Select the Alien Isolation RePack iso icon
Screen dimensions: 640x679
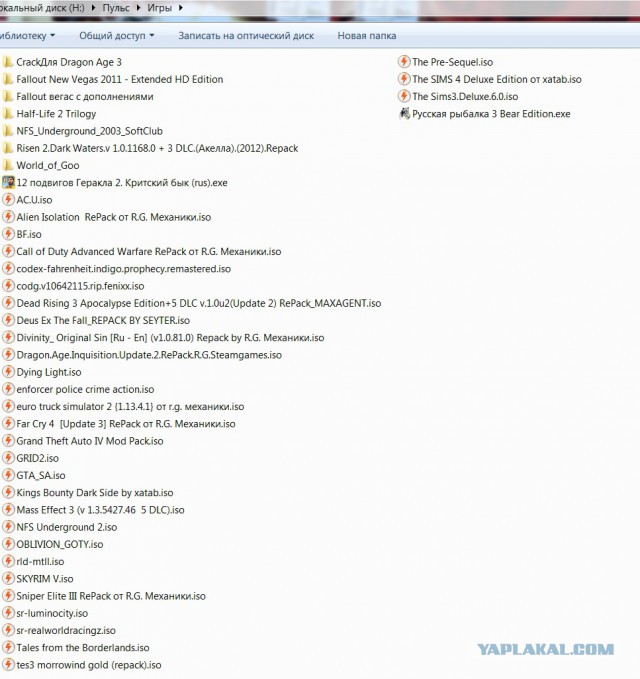point(8,217)
